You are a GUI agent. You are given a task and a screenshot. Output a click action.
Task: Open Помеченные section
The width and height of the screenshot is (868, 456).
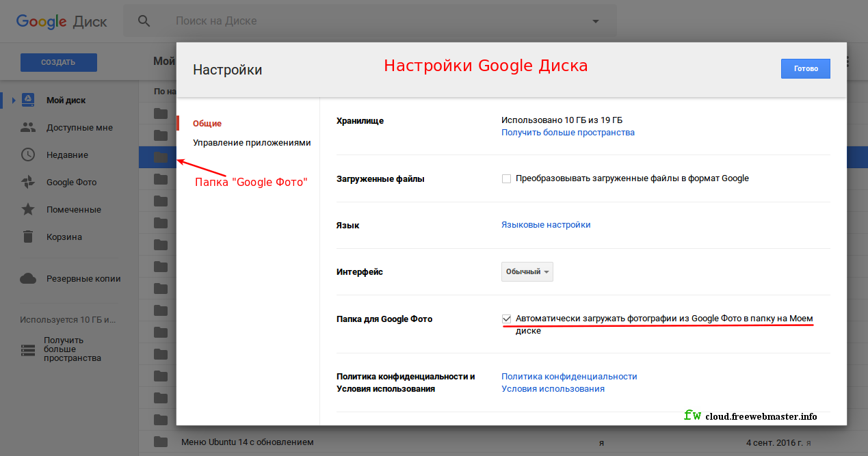tap(74, 210)
